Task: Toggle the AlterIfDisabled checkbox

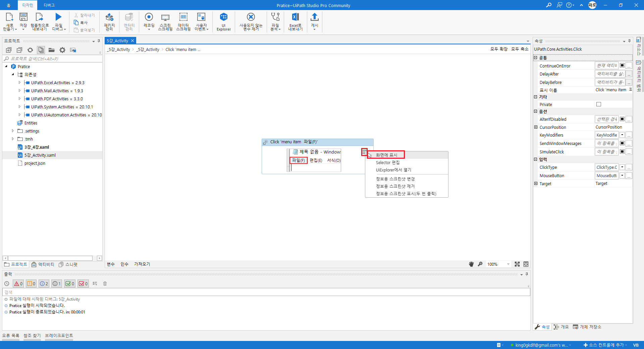Action: (622, 119)
